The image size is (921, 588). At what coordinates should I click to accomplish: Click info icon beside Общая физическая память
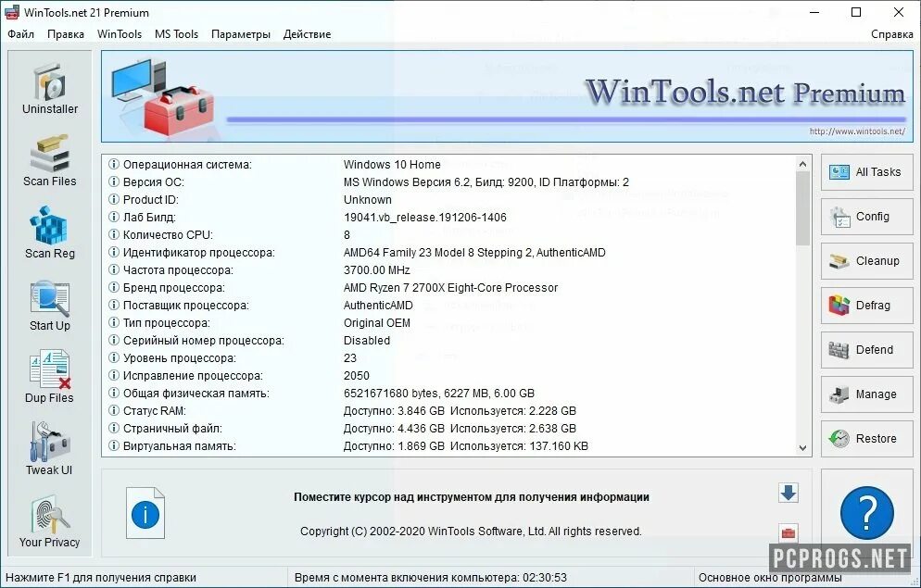114,394
